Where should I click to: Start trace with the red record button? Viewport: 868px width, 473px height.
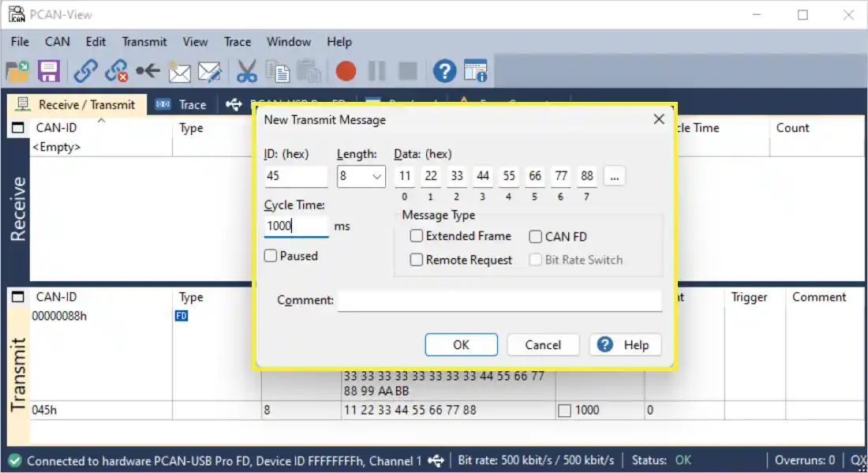coord(346,71)
